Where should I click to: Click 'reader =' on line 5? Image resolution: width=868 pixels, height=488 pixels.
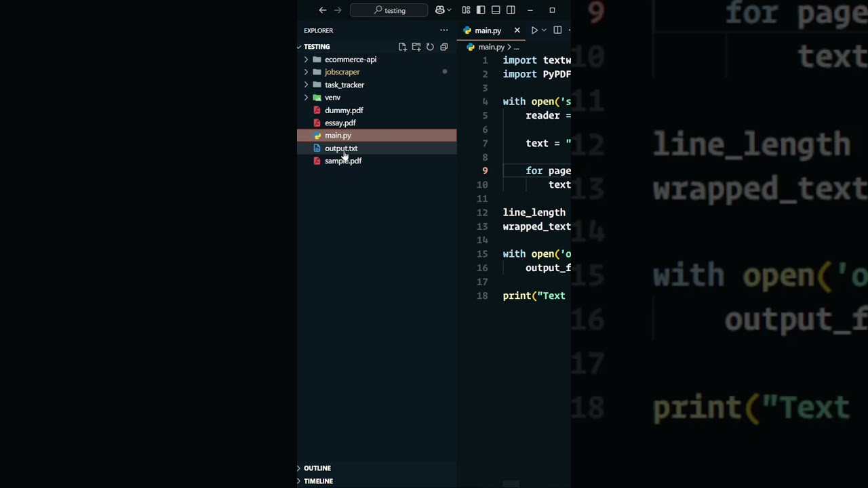tap(549, 115)
